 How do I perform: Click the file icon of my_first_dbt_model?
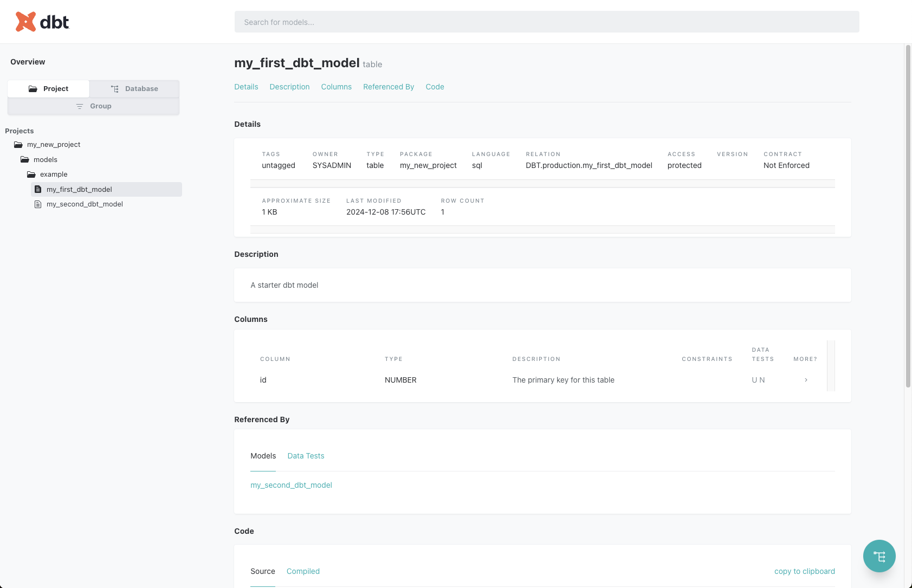coord(38,189)
